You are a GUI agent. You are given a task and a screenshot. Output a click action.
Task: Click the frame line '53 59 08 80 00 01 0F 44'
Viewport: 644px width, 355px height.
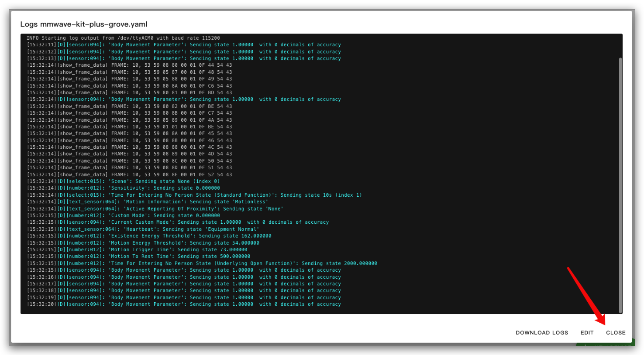129,65
